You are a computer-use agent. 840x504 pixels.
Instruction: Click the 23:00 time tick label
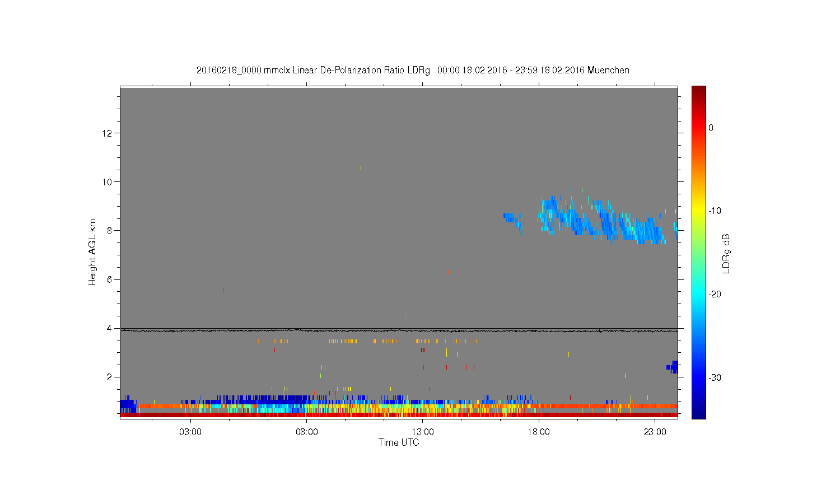[x=655, y=432]
